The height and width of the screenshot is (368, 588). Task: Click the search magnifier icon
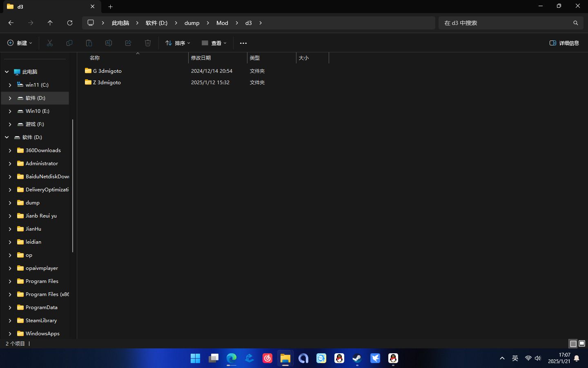575,23
